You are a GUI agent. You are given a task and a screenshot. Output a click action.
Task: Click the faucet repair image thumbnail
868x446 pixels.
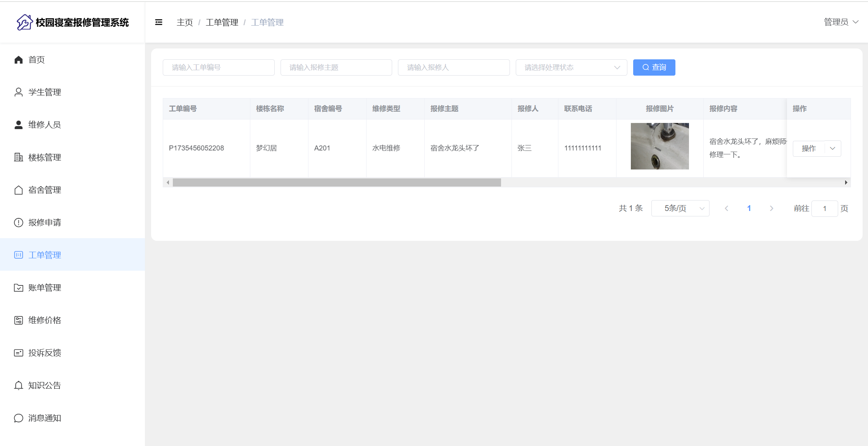[660, 146]
